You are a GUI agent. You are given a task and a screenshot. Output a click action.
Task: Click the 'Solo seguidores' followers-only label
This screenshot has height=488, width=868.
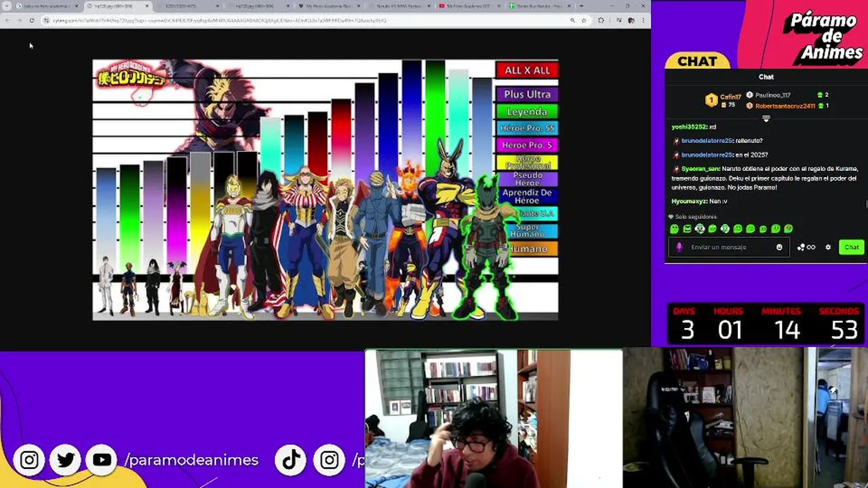(696, 217)
